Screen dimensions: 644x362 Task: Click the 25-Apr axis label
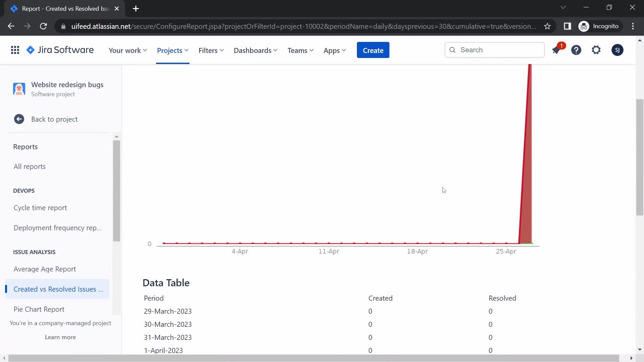click(506, 251)
